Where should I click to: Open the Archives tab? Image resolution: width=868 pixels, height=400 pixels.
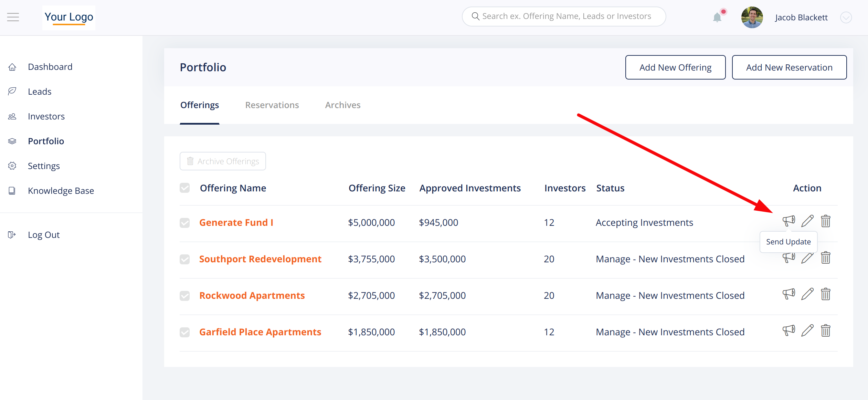[x=343, y=105]
